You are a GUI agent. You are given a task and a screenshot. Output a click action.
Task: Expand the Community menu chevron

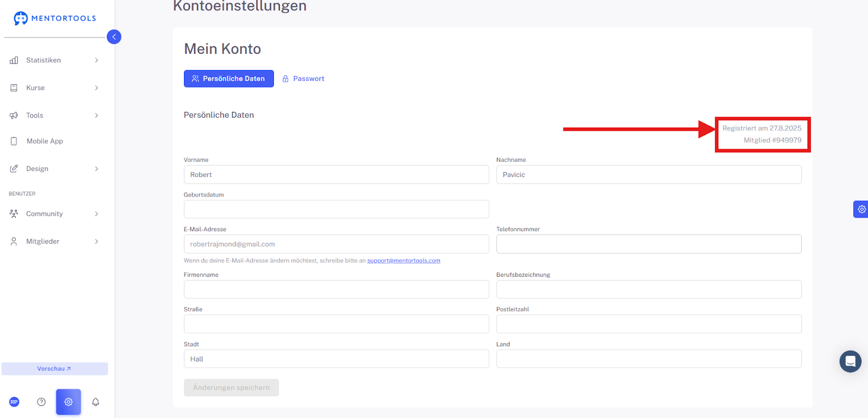point(97,214)
